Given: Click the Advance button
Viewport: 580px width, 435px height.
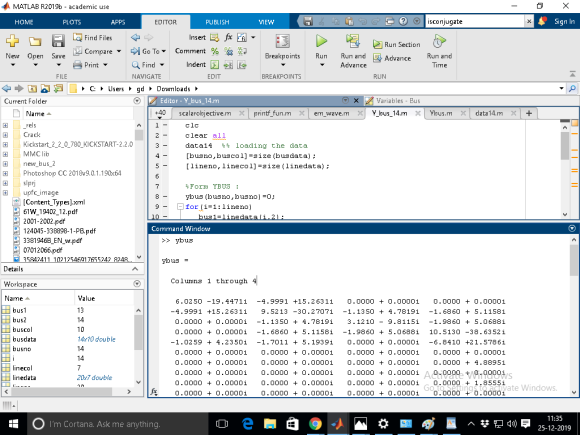Looking at the screenshot, I should (392, 58).
